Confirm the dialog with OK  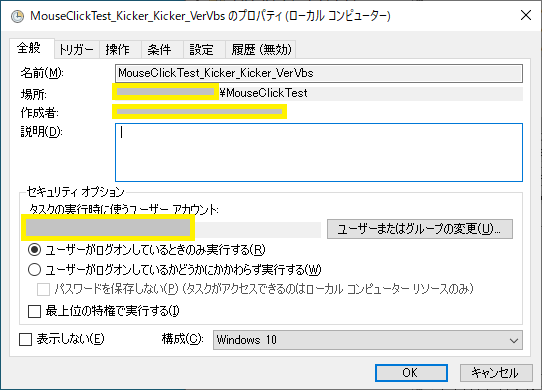point(411,373)
